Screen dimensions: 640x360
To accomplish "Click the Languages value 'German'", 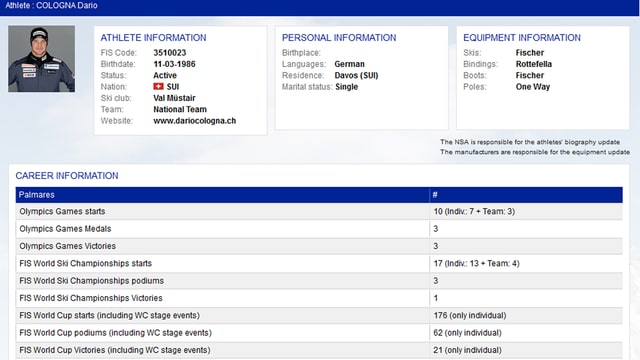I will pyautogui.click(x=349, y=64).
